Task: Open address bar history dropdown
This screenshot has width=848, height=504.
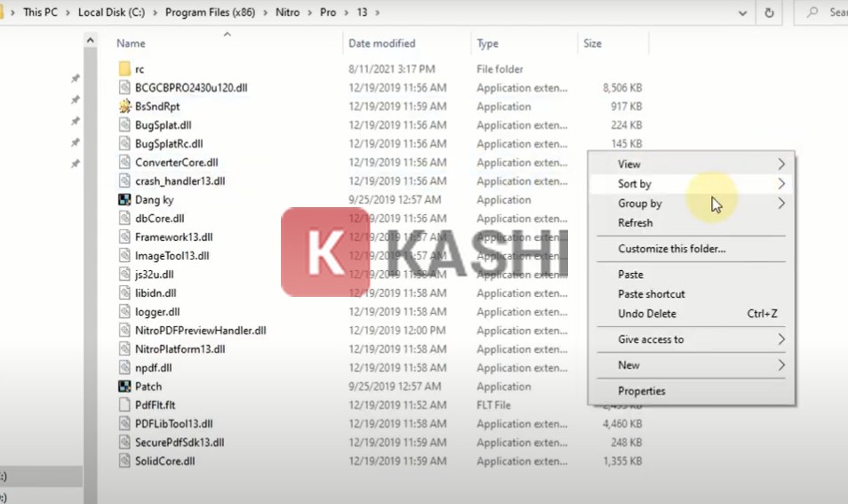Action: 742,12
